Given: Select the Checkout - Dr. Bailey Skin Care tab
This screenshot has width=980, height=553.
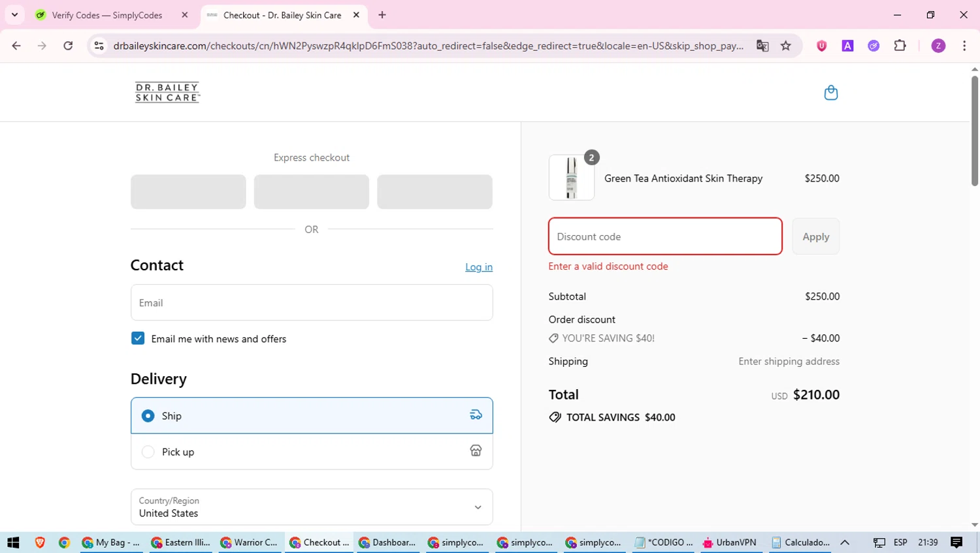Looking at the screenshot, I should (x=282, y=15).
